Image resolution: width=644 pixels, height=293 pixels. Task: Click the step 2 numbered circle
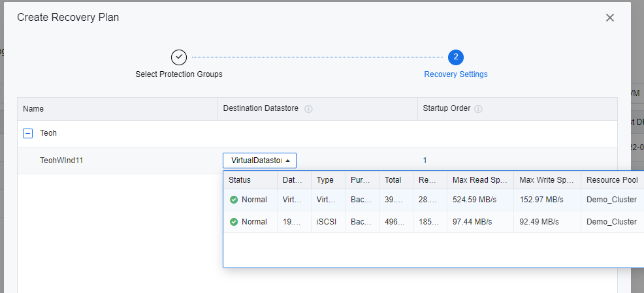tap(456, 57)
